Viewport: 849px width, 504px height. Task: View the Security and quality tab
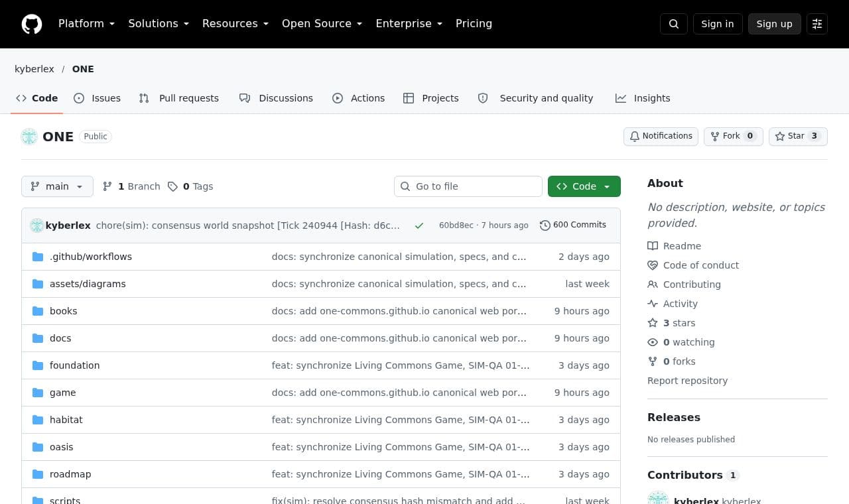coord(536,98)
